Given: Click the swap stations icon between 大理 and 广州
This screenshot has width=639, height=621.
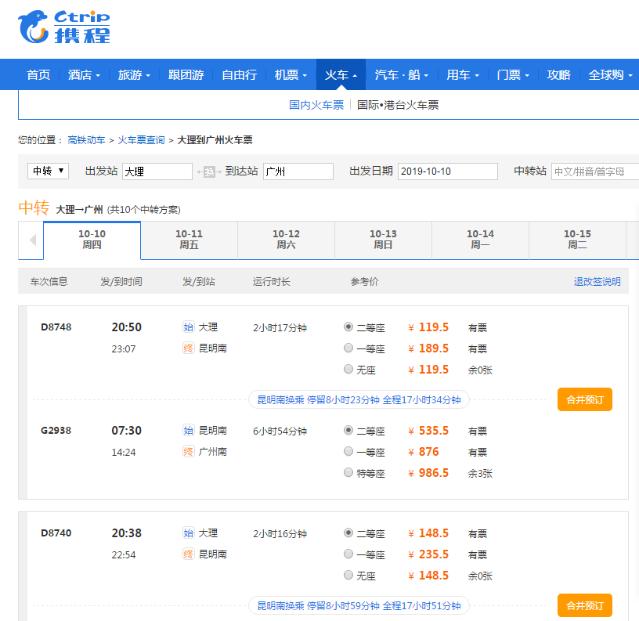Looking at the screenshot, I should point(209,172).
